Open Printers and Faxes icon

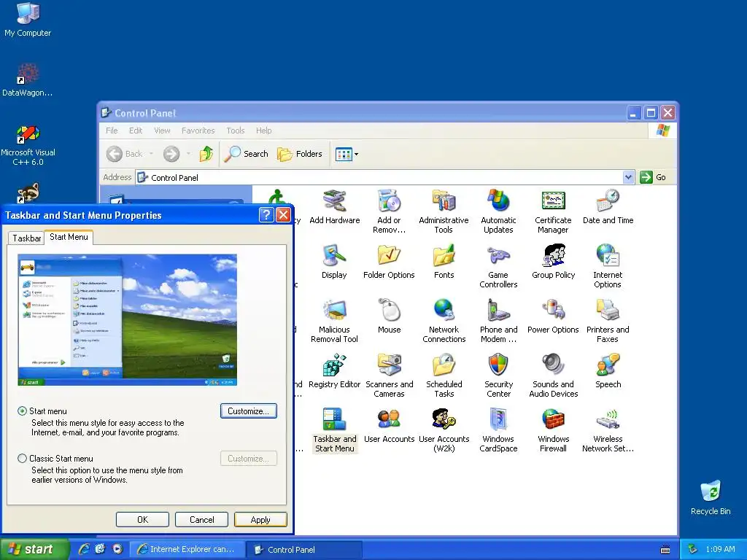608,321
